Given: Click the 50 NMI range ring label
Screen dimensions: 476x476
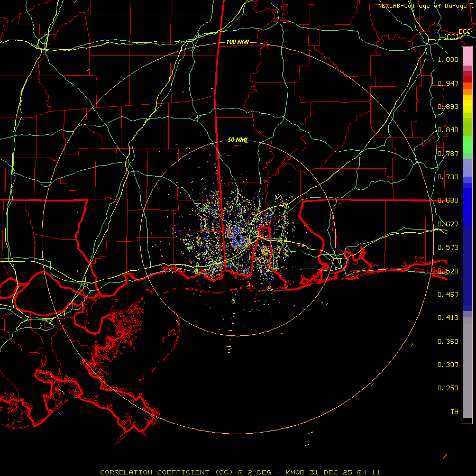Looking at the screenshot, I should (x=237, y=140).
